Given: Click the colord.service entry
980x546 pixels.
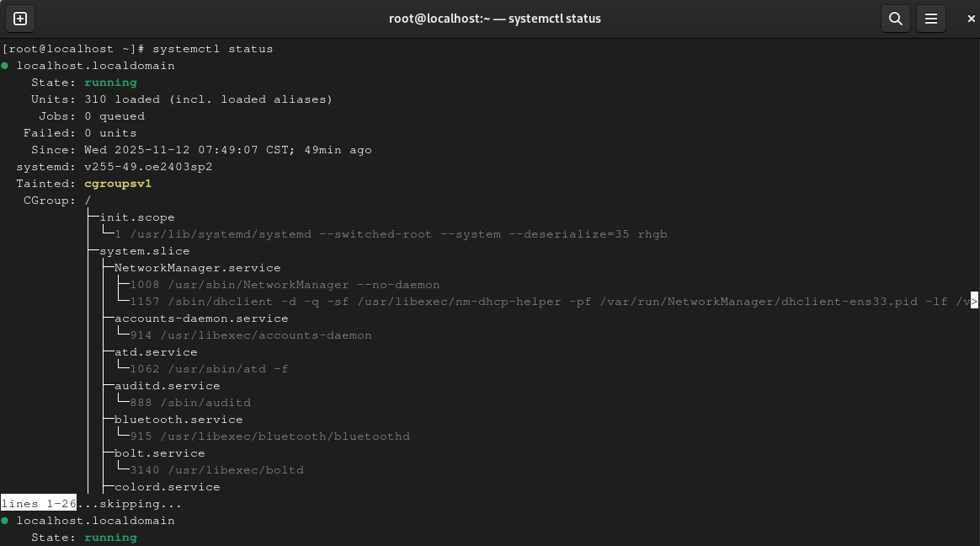Looking at the screenshot, I should click(168, 487).
